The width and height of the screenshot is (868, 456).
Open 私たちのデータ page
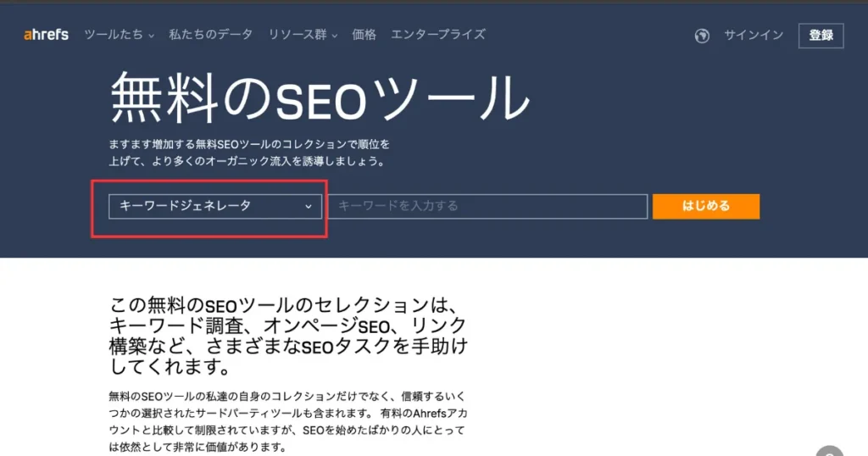[x=211, y=35]
